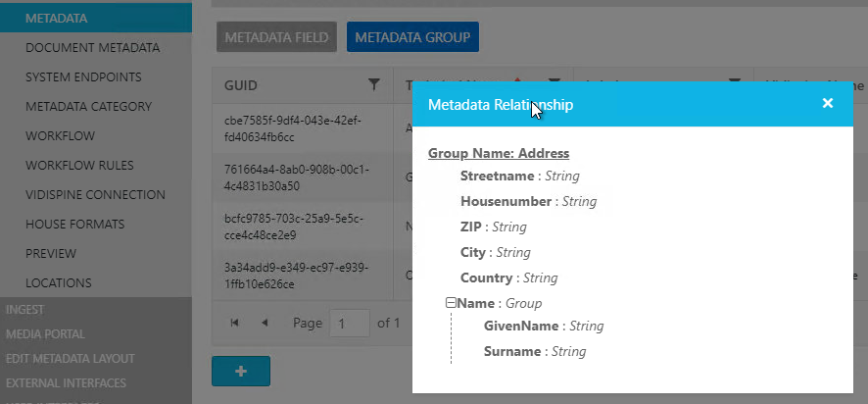Select row with GUID starting cbe7585f

tap(294, 128)
